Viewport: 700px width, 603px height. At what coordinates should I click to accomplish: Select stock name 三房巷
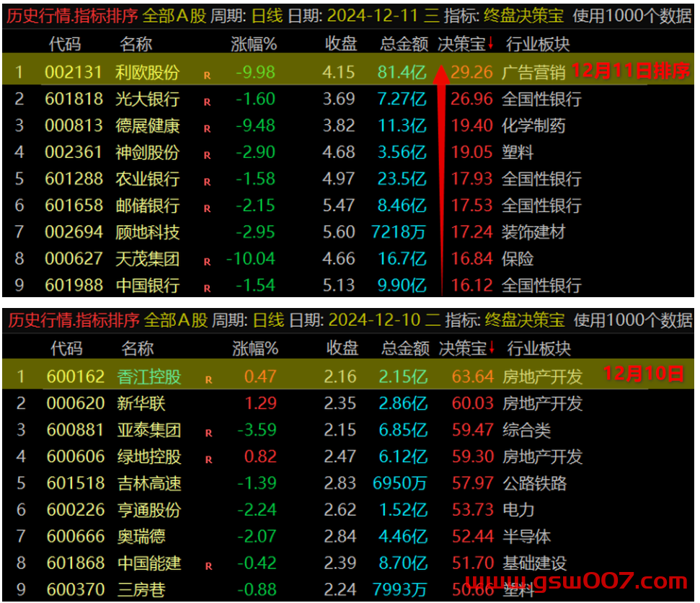(x=141, y=589)
